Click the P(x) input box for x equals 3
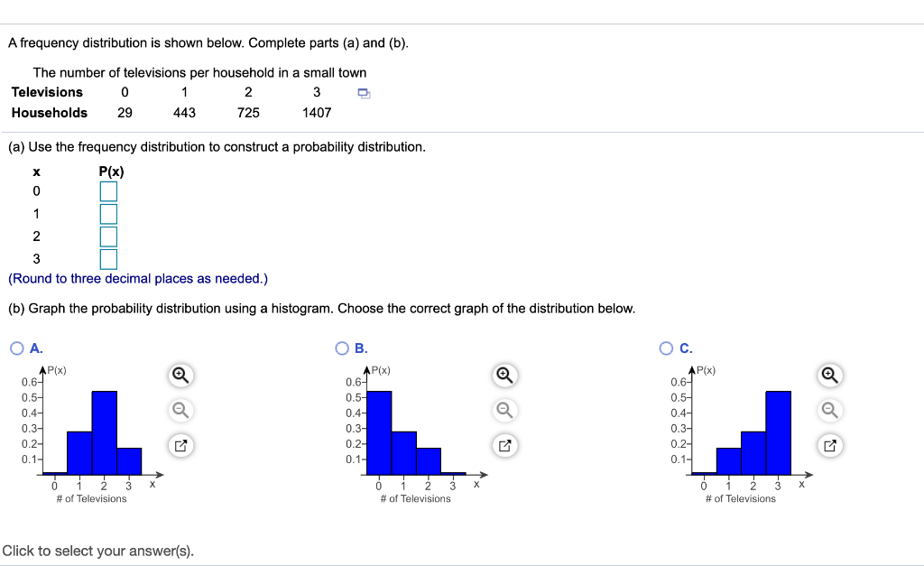924x566 pixels. pos(108,259)
